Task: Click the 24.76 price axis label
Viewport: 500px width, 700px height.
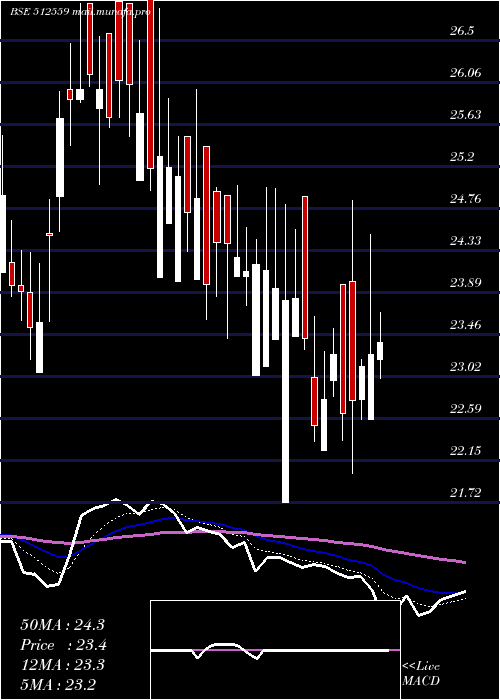Action: (466, 198)
